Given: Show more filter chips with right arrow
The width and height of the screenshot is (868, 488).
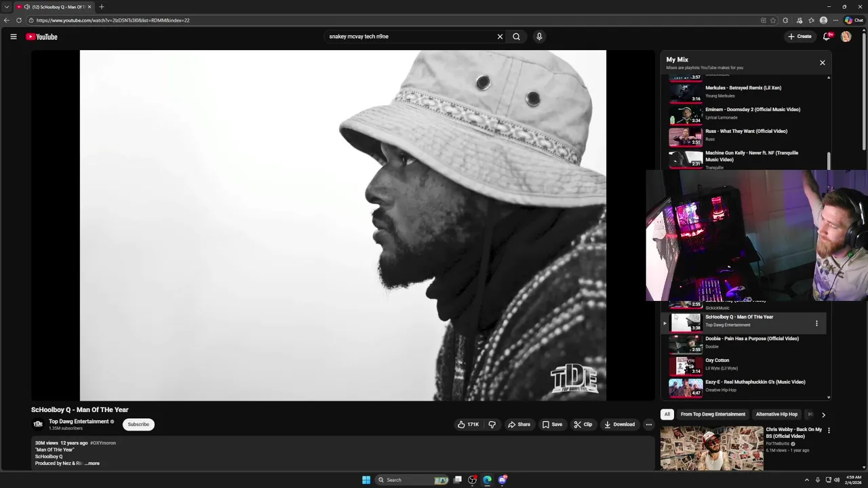Looking at the screenshot, I should tap(823, 414).
